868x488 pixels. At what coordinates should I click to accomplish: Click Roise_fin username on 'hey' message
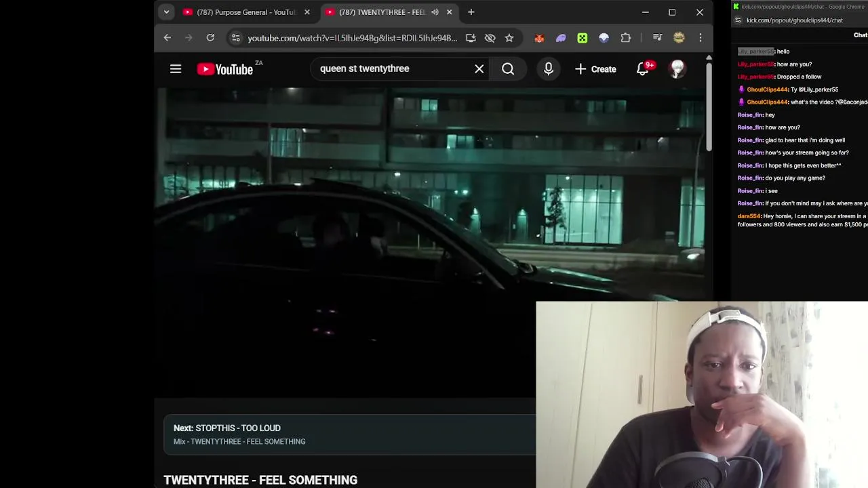point(750,115)
